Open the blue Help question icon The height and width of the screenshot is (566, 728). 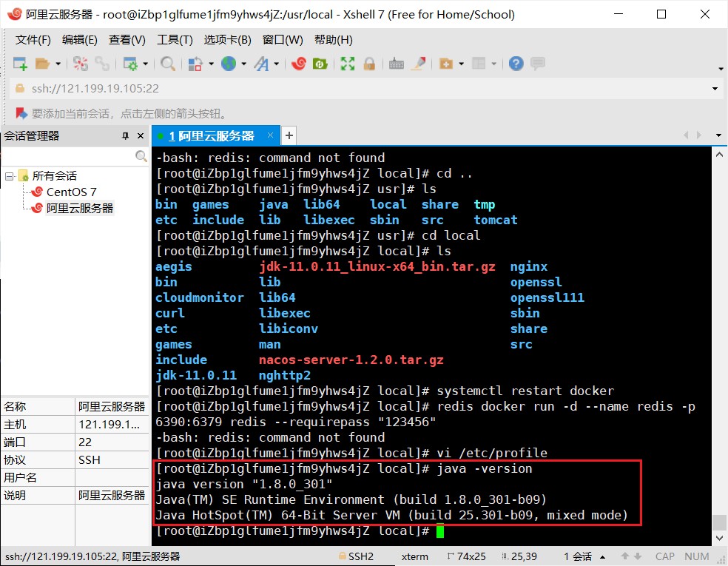(x=516, y=63)
